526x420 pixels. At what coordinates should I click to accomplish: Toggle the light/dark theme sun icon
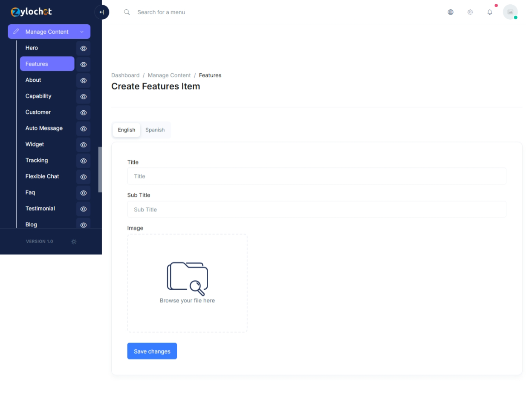[x=74, y=242]
